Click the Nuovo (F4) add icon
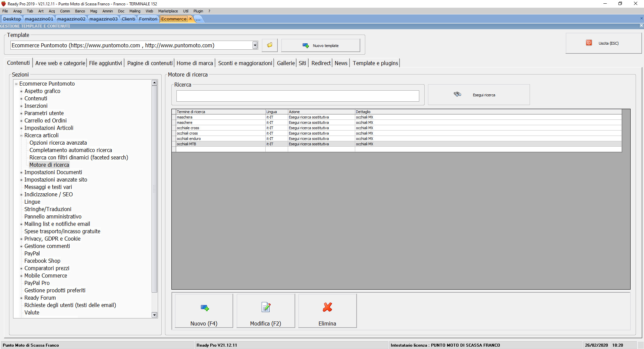This screenshot has width=644, height=349. click(205, 307)
